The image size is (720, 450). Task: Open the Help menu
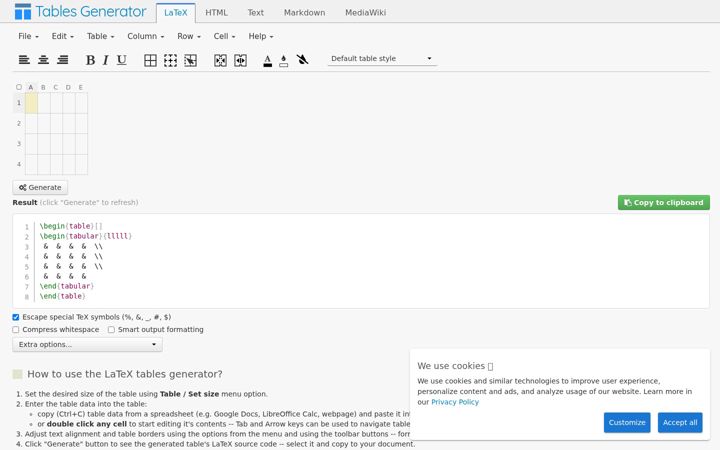pyautogui.click(x=261, y=36)
